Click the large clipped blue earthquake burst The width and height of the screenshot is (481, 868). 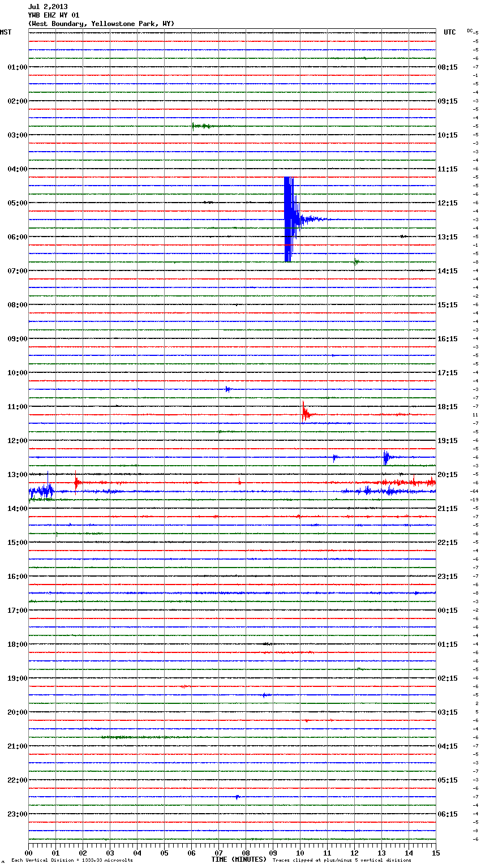coord(290,219)
